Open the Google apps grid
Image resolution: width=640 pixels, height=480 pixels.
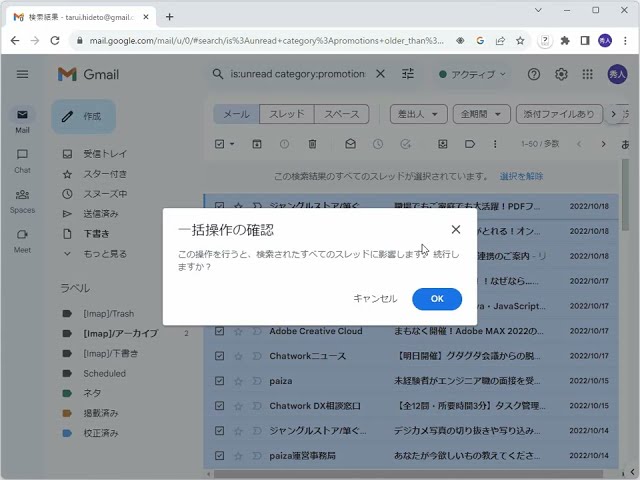(589, 74)
